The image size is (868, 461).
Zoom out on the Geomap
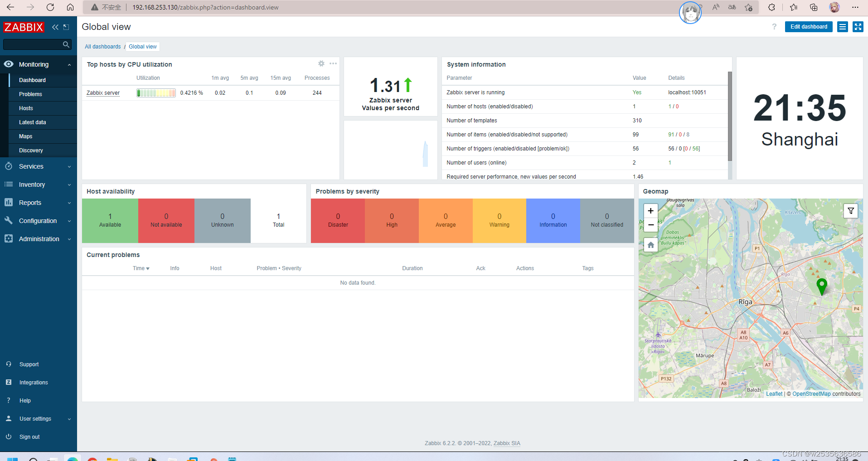point(651,224)
